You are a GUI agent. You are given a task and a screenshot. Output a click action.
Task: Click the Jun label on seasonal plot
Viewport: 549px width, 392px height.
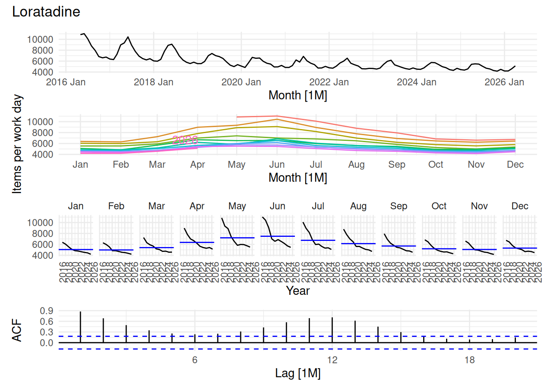point(277,165)
